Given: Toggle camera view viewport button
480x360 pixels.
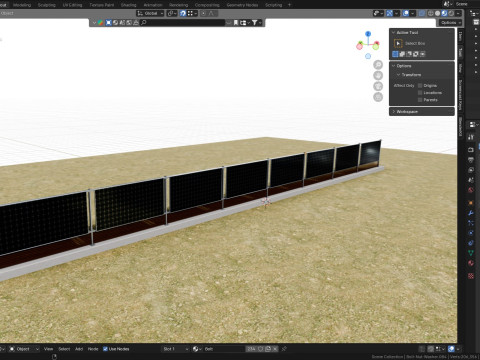Looking at the screenshot, I should (378, 86).
